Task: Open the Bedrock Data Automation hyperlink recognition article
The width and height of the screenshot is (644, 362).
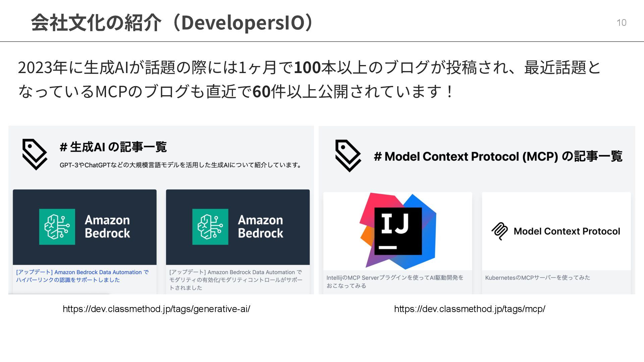Action: [83, 276]
